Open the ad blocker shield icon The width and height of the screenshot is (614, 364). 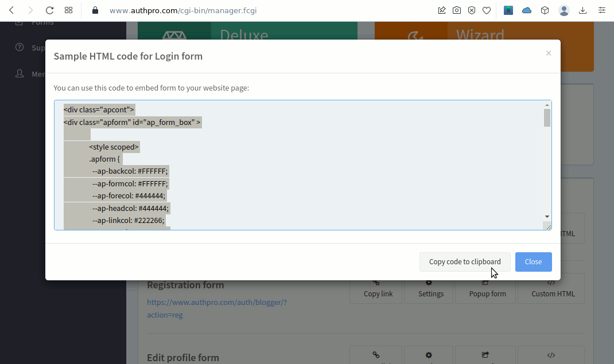(x=472, y=10)
